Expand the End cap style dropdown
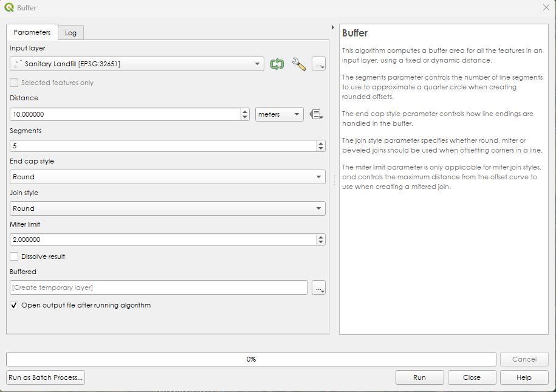 click(168, 177)
